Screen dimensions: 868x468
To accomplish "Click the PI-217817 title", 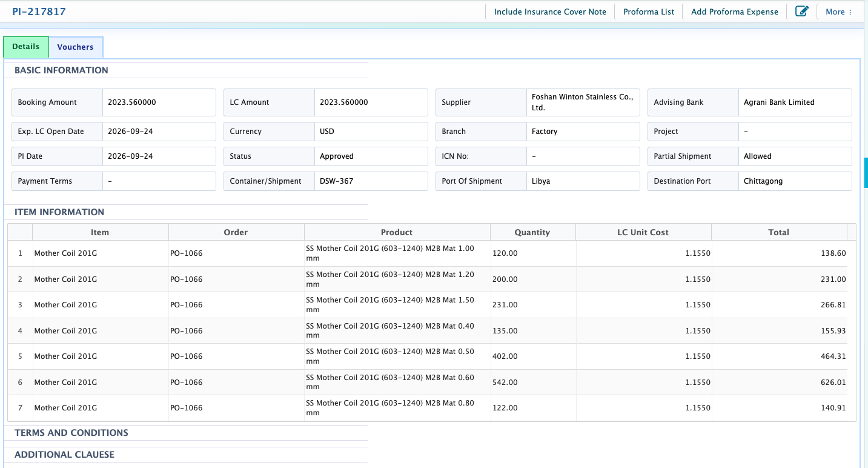I will (x=39, y=12).
